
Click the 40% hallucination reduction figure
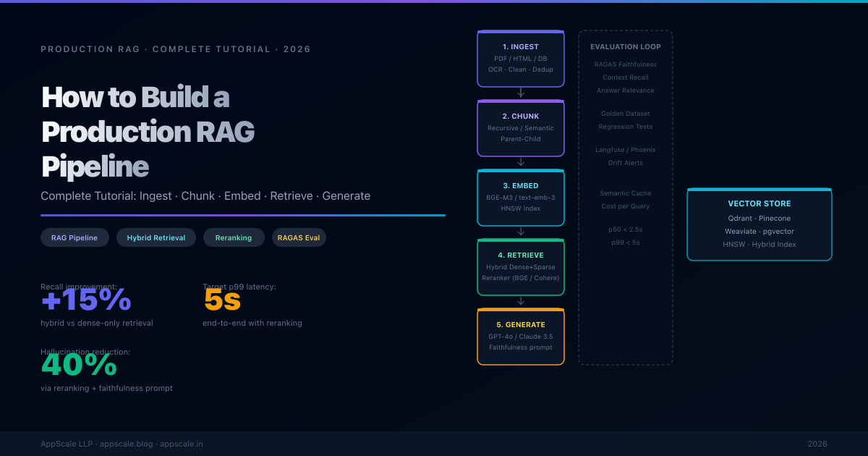pos(79,366)
